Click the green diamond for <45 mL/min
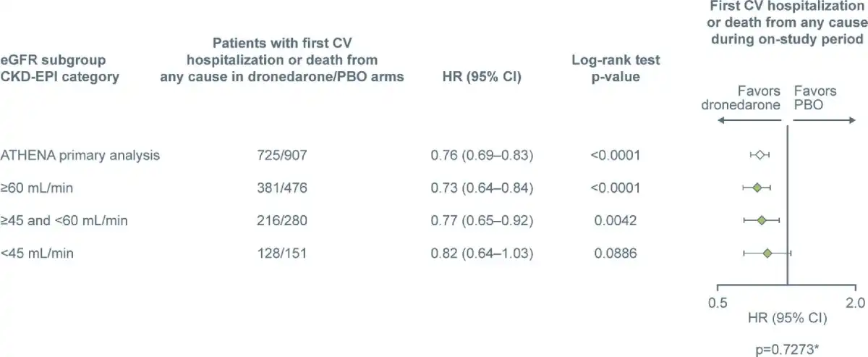868x357 pixels. (767, 253)
